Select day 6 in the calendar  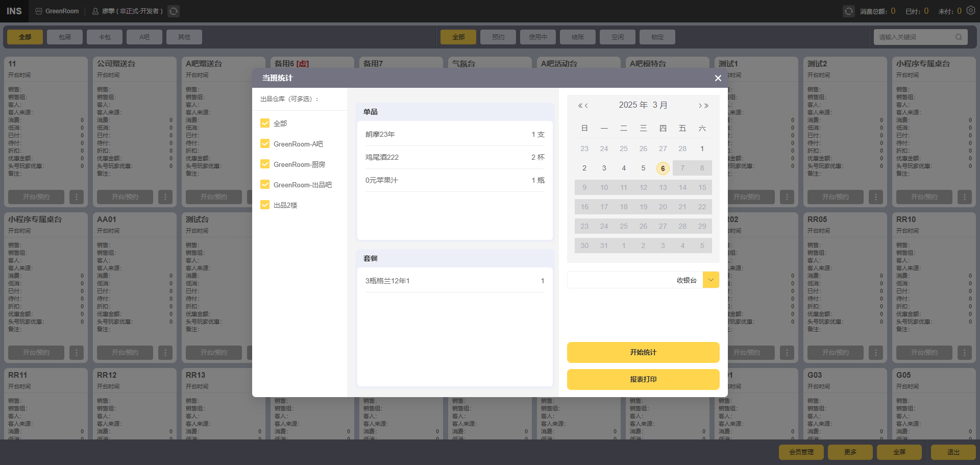click(x=663, y=168)
